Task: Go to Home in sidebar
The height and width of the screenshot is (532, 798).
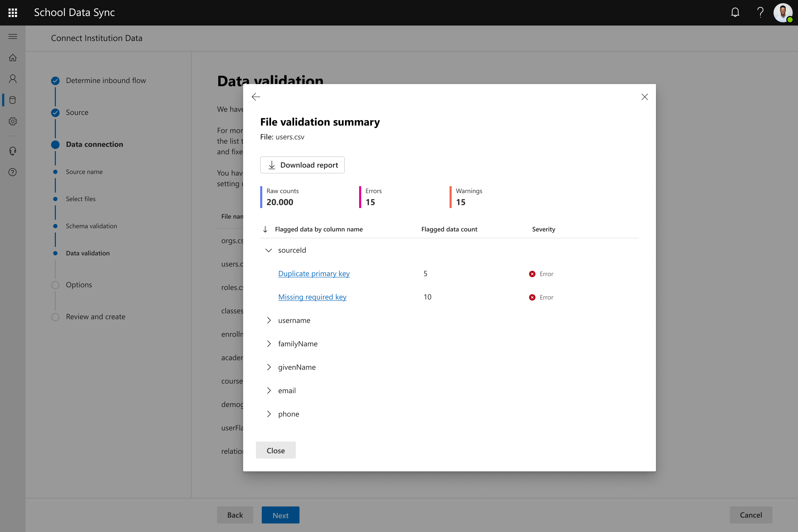Action: click(x=13, y=58)
